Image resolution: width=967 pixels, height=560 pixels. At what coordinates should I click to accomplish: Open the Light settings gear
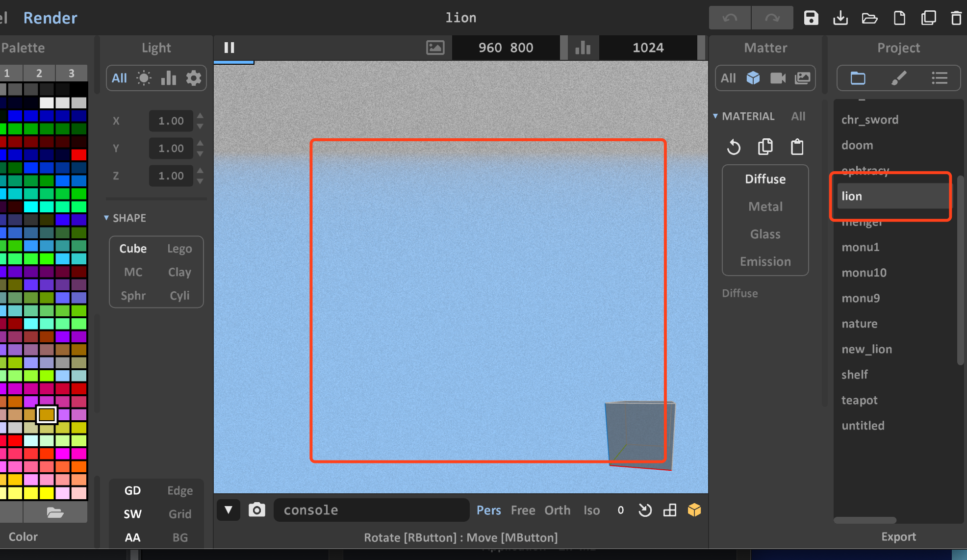tap(194, 77)
